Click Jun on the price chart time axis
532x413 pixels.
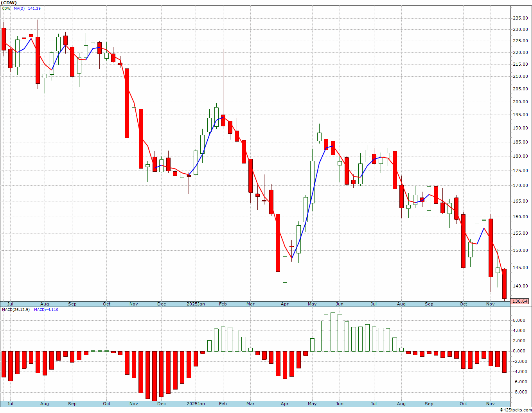pyautogui.click(x=340, y=304)
